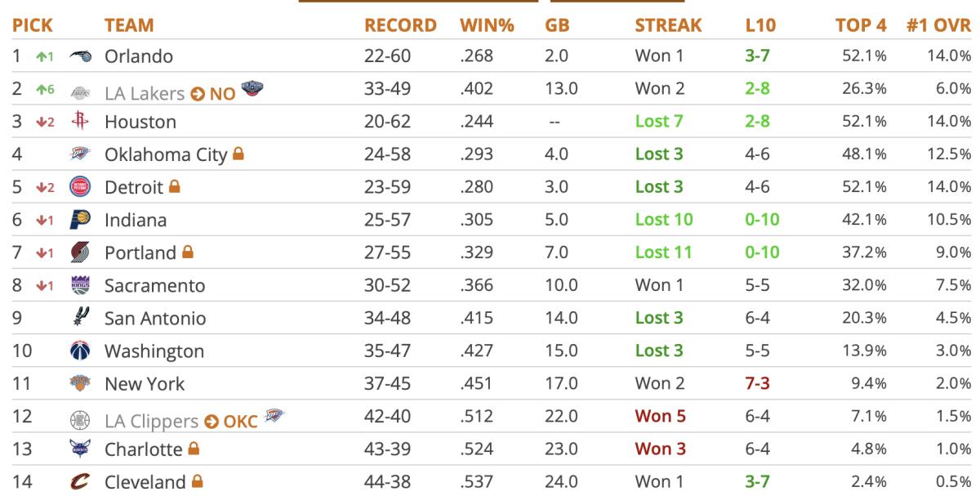This screenshot has height=496, width=980.
Task: Click the lock icon next to Charlotte
Action: click(x=194, y=449)
